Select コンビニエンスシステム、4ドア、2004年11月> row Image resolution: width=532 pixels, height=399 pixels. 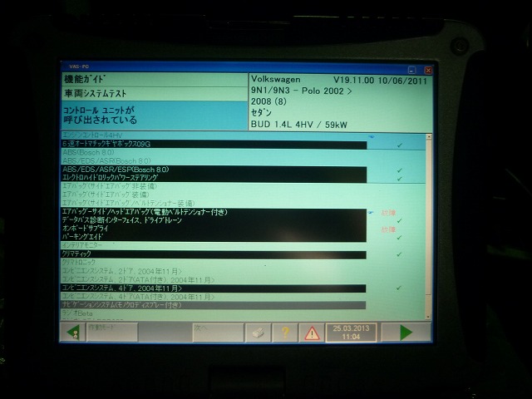point(214,288)
